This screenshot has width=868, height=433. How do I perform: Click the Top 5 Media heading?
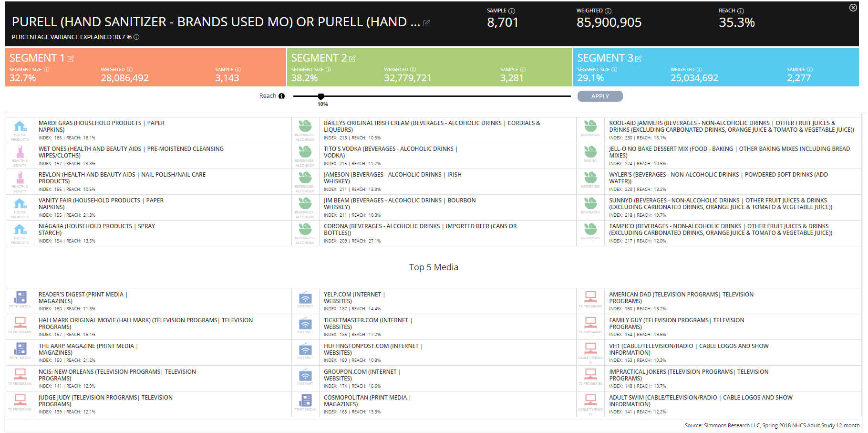click(434, 267)
